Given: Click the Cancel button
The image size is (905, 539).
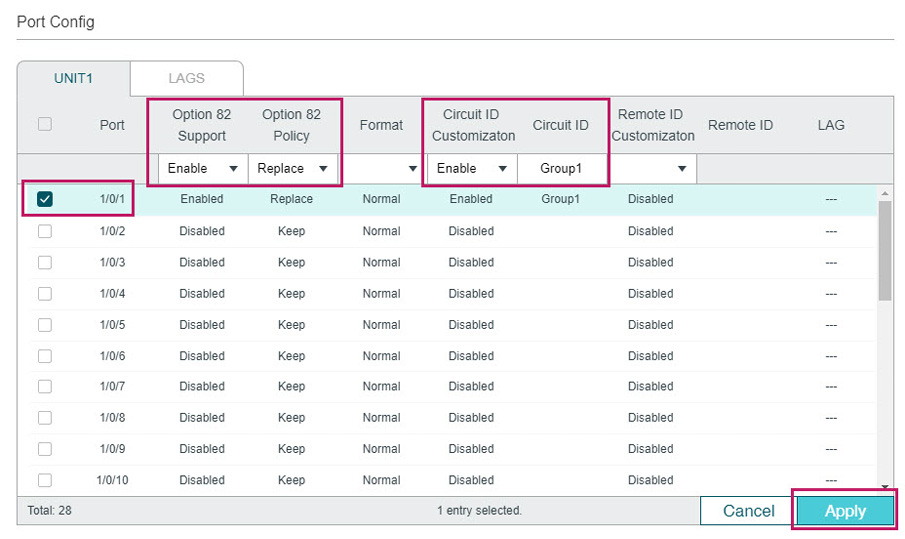Looking at the screenshot, I should coord(748,511).
